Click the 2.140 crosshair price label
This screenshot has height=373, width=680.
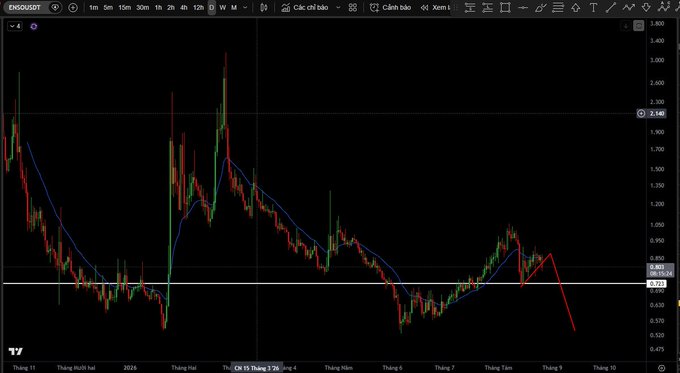click(657, 114)
